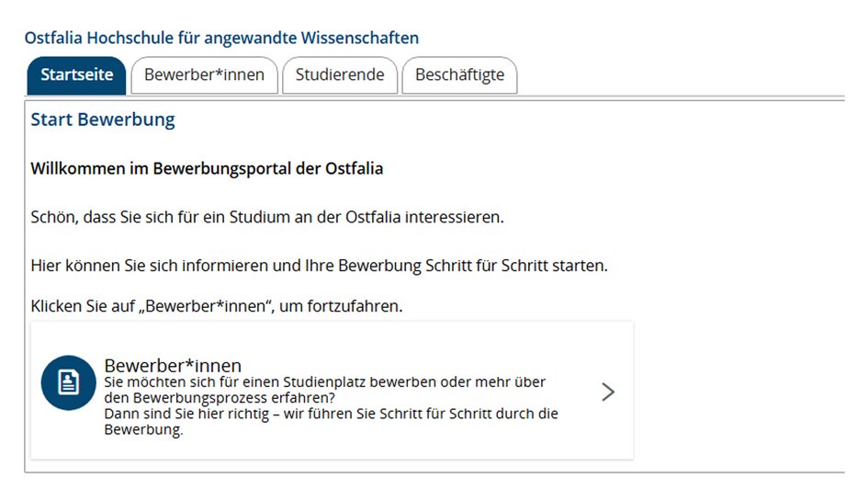868x489 pixels.
Task: Click the right chevron arrow on the Bewerber*innen card
Action: tap(608, 392)
